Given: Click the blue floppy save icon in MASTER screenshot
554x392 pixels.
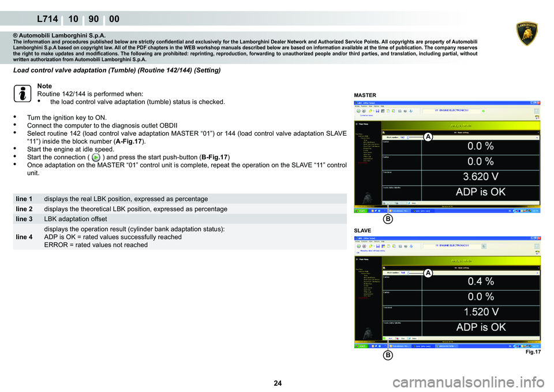Looking at the screenshot, I should pos(377,111).
